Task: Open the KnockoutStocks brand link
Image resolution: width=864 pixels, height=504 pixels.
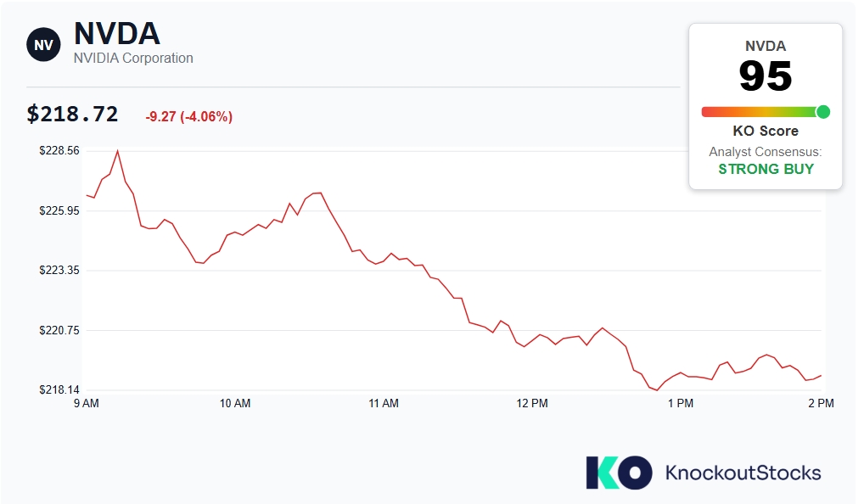Action: 743,473
